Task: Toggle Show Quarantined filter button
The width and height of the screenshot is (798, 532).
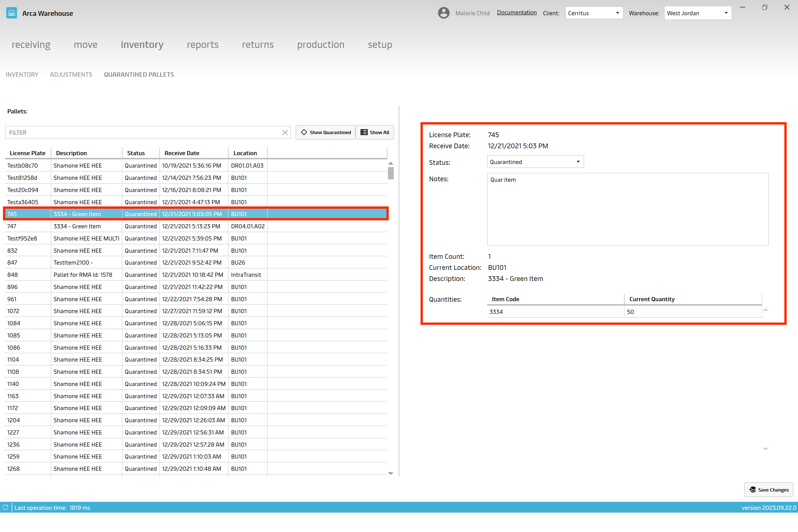Action: pyautogui.click(x=325, y=132)
